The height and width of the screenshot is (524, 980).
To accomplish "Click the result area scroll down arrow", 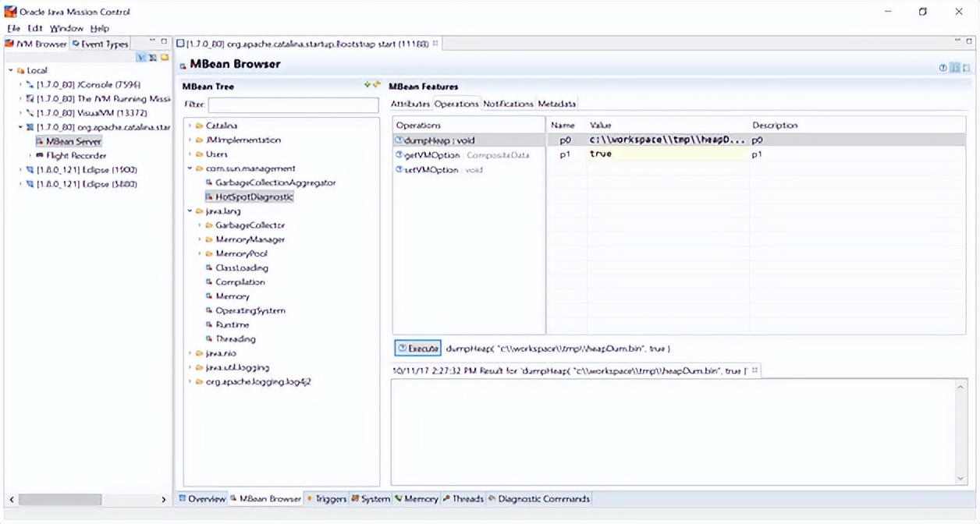I will (960, 478).
